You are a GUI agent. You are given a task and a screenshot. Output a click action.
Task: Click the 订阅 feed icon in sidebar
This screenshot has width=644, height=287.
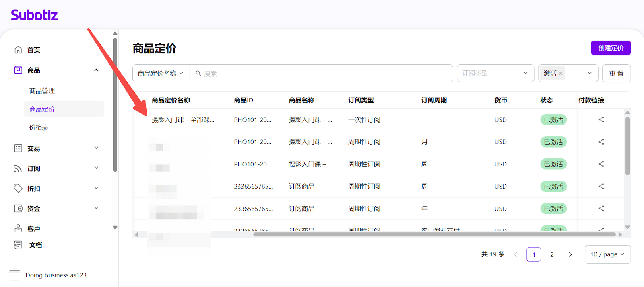coord(18,168)
